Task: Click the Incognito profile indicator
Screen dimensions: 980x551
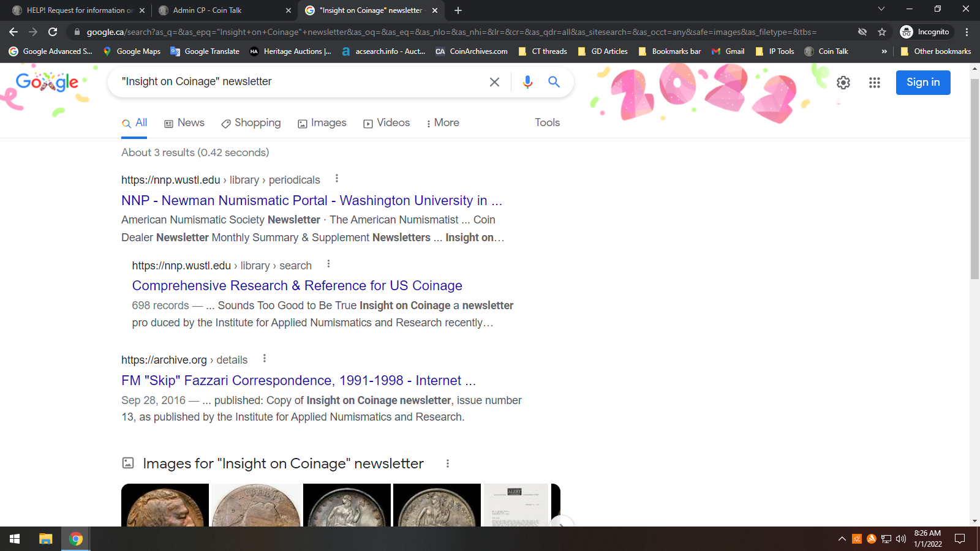Action: point(925,32)
